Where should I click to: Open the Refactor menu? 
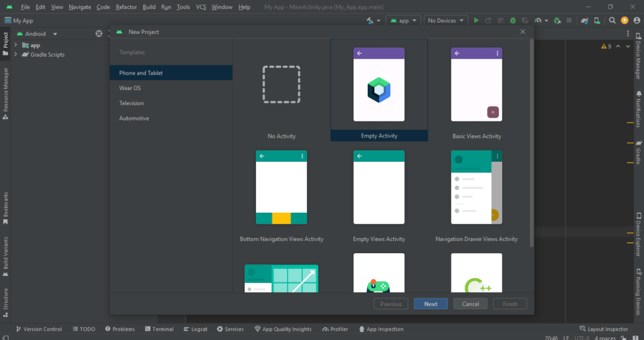[126, 7]
